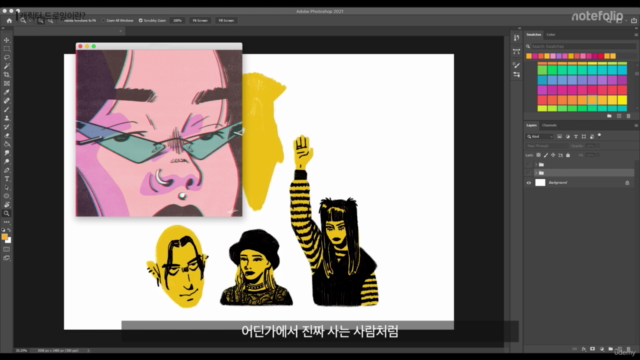Switch to the Color tab
Image resolution: width=640 pixels, height=360 pixels.
tap(551, 35)
